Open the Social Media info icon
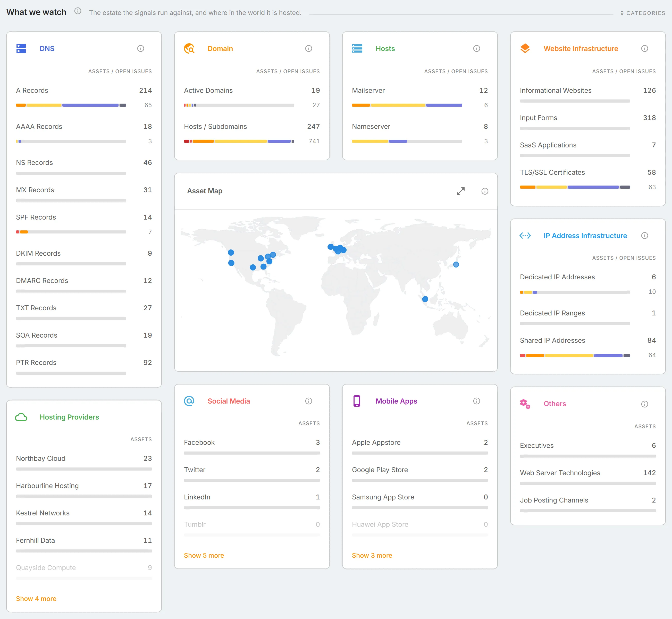 [309, 401]
